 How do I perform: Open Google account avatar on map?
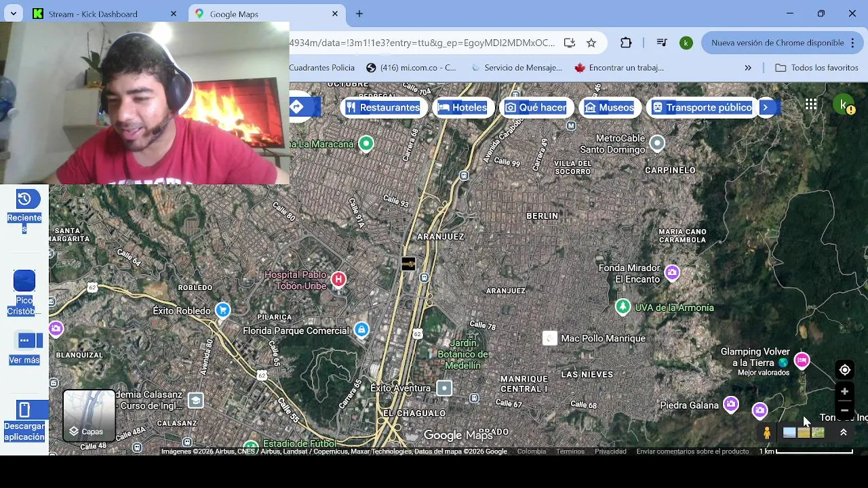(x=843, y=104)
